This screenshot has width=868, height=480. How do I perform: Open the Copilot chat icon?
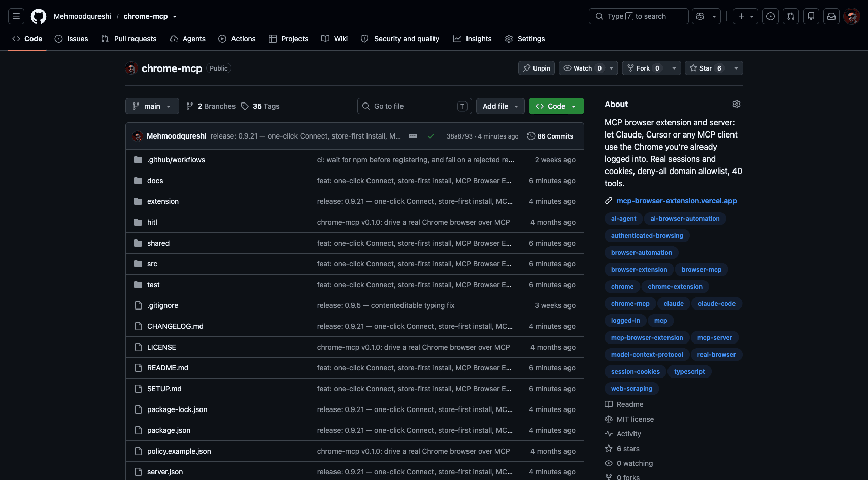(700, 16)
